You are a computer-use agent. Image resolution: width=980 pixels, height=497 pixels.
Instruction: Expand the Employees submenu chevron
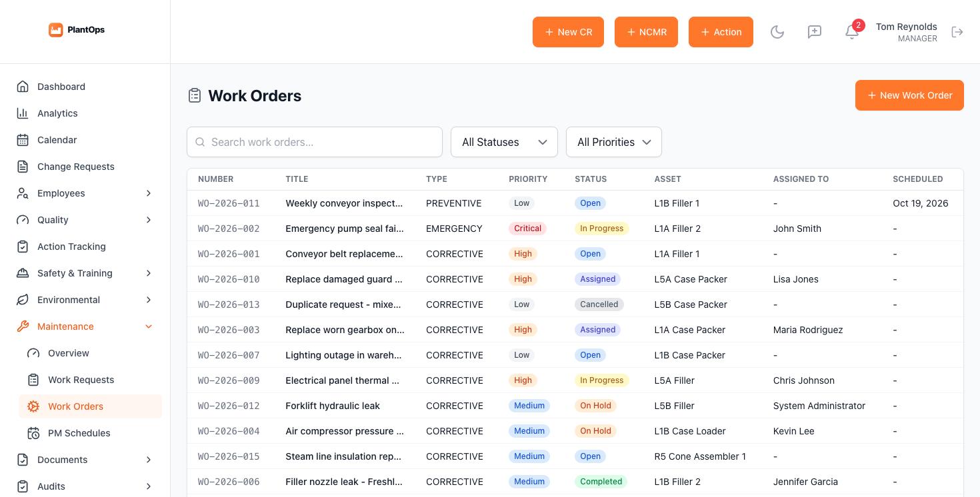coord(149,193)
